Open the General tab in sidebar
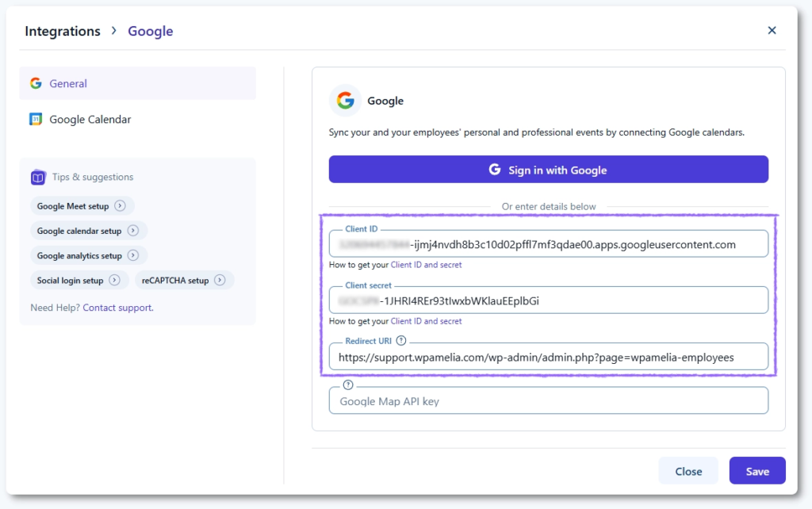 [x=68, y=83]
